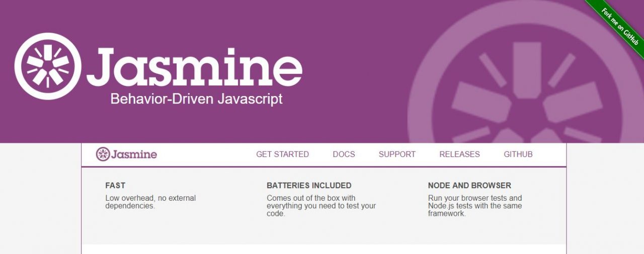Click the 'Run your browser tests' description

(x=475, y=206)
